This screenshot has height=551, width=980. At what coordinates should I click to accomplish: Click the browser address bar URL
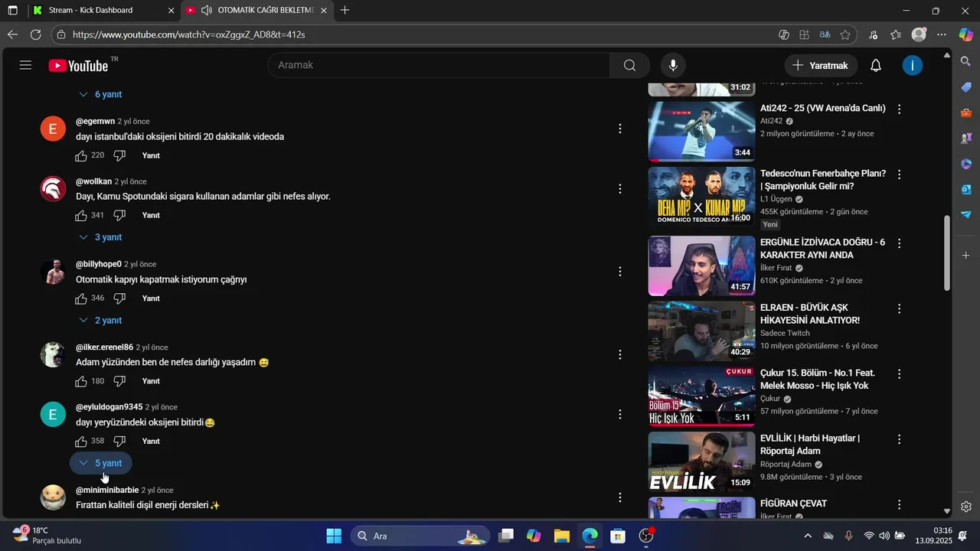[189, 34]
